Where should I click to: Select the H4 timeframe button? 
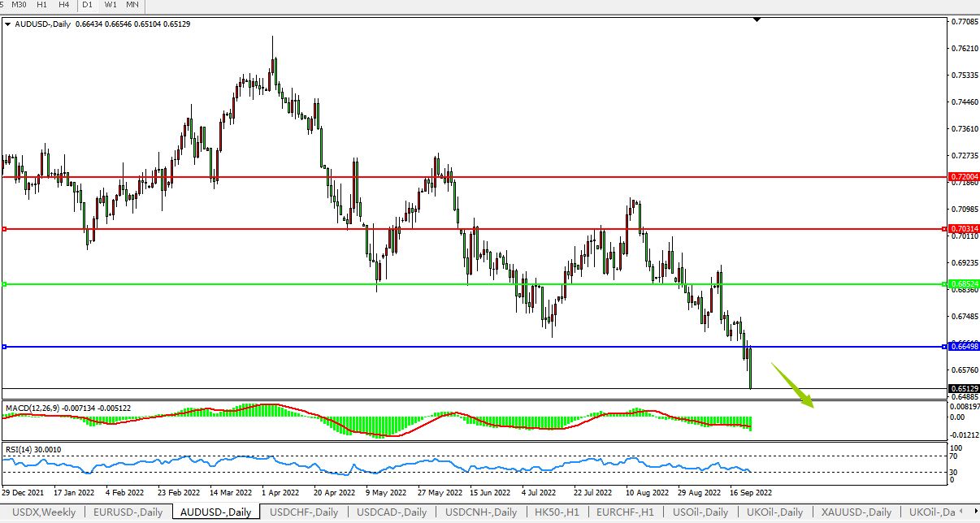63,5
